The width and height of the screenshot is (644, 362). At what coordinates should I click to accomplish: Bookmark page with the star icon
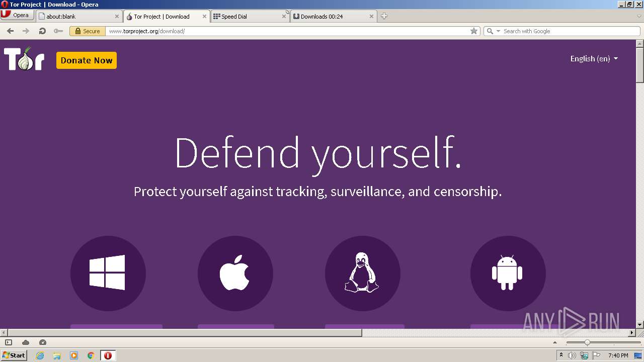(x=473, y=31)
